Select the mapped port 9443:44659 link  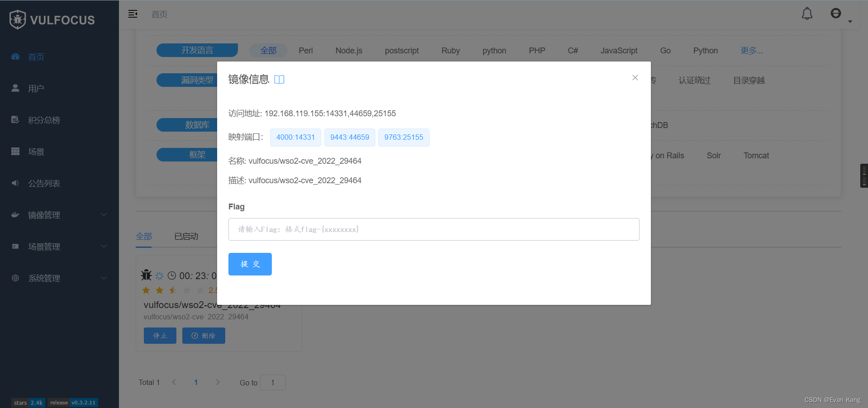pos(350,137)
